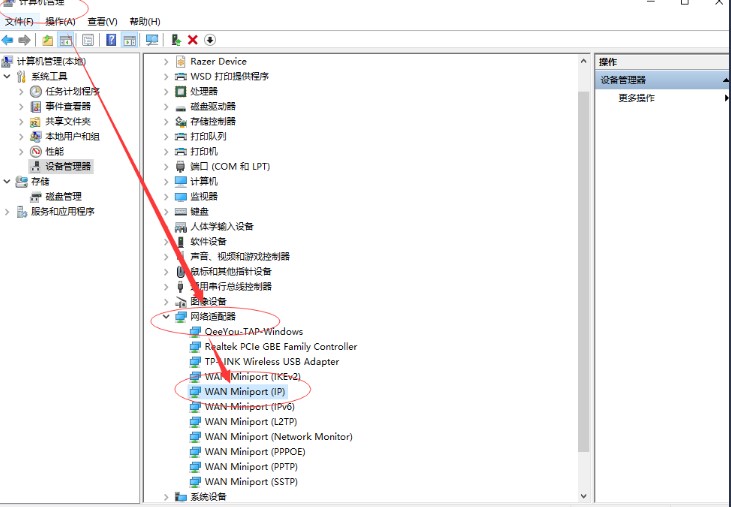Viewport: 731px width, 507px height.
Task: Expand the 端口 (COM 和 LPT) category
Action: pos(167,166)
